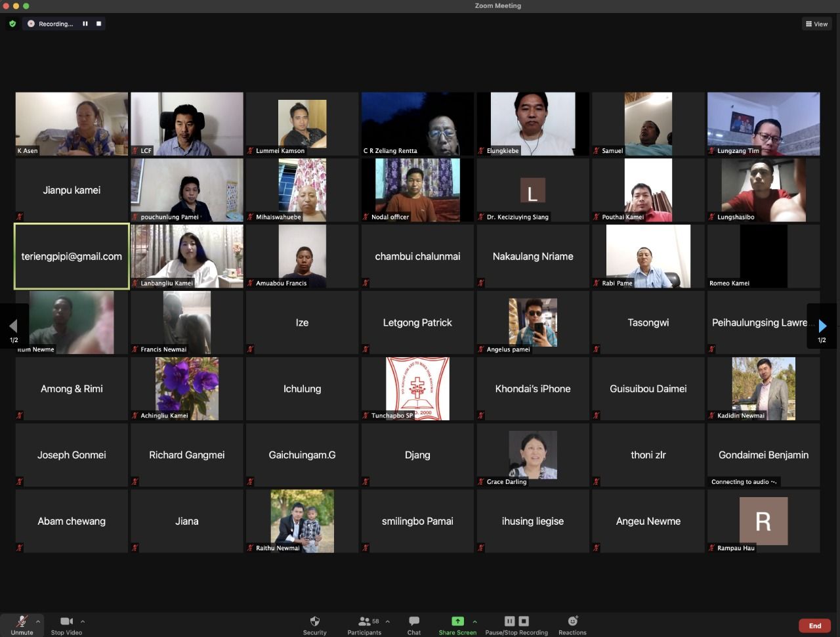Unmute the microphone

tap(22, 621)
